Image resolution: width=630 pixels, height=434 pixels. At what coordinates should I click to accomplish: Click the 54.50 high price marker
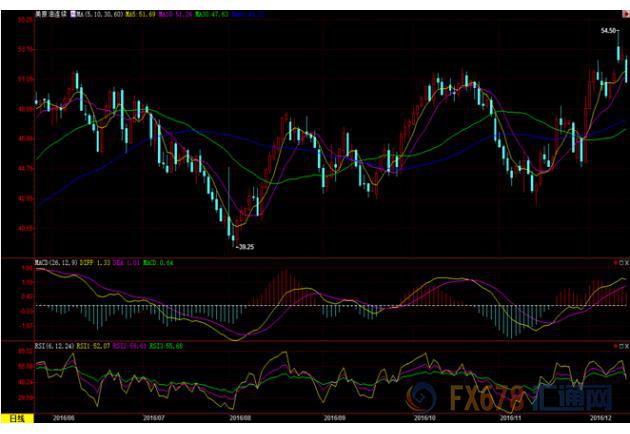[x=609, y=31]
